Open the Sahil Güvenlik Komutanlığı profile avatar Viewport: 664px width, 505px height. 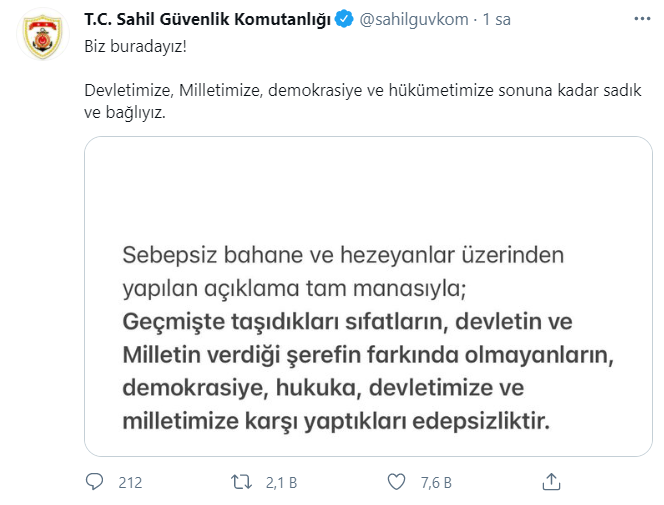(x=43, y=36)
